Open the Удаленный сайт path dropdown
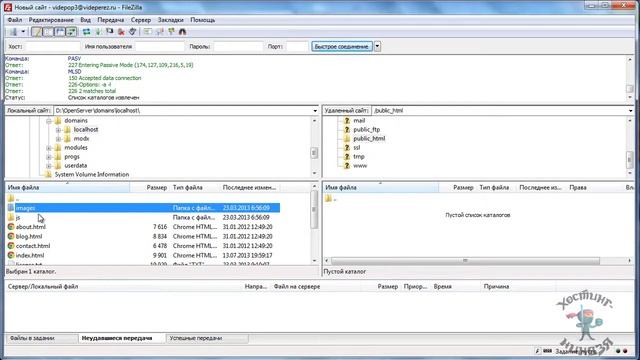Screen dimensions: 640x360 click(630, 111)
